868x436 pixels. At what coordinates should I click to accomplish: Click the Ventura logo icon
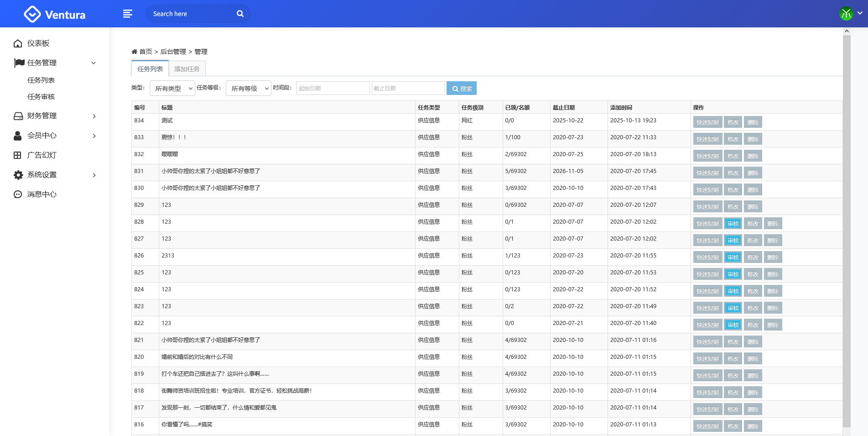32,14
